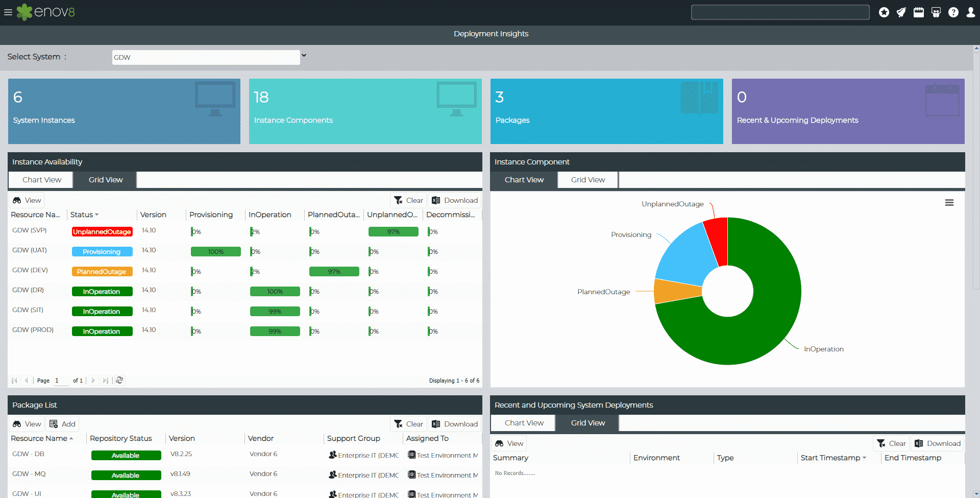
Task: Go to last page in Instance Availability grid
Action: (x=105, y=381)
